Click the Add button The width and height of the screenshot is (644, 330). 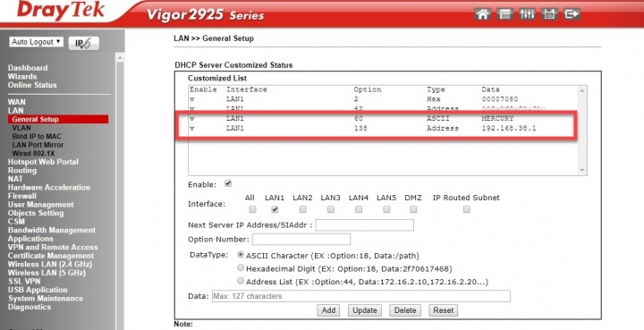(328, 310)
